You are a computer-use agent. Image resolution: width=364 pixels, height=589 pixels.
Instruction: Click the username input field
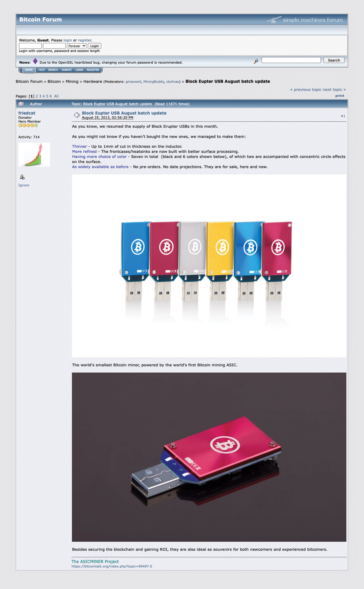[x=30, y=46]
